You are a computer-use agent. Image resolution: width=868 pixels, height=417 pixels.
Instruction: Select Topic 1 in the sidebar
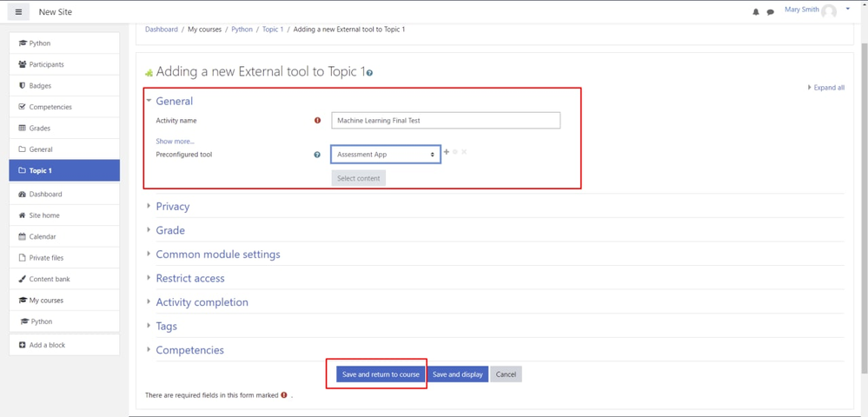tap(64, 170)
